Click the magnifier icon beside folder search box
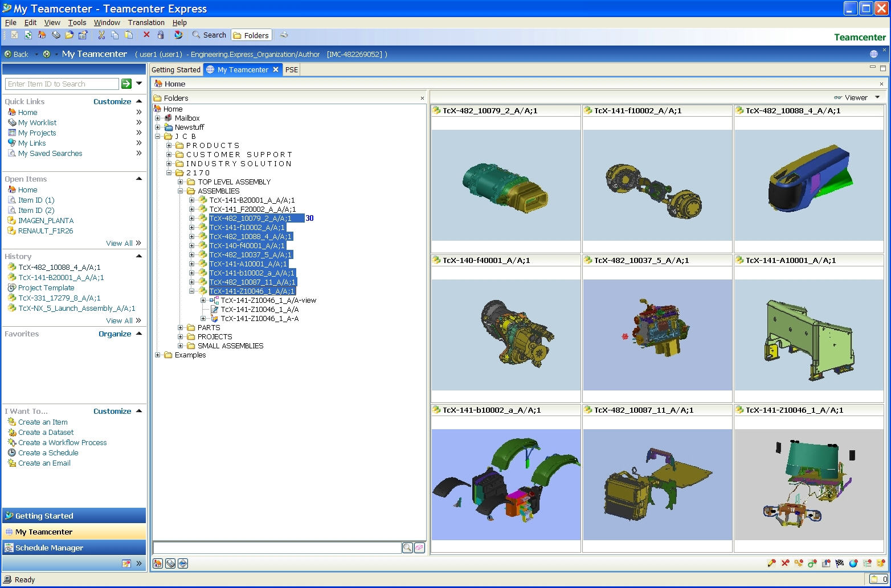 pos(407,548)
